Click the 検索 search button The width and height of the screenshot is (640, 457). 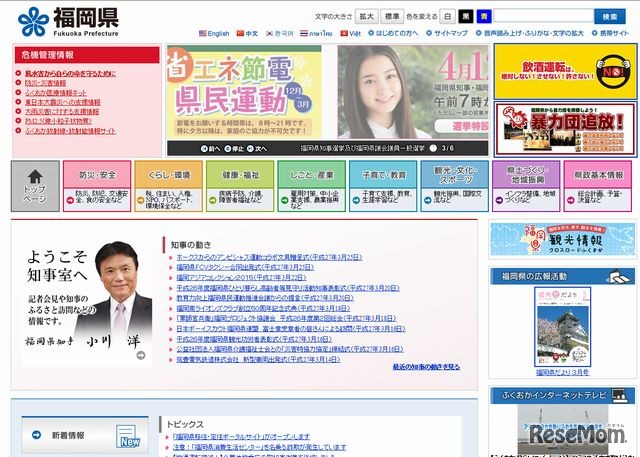610,16
